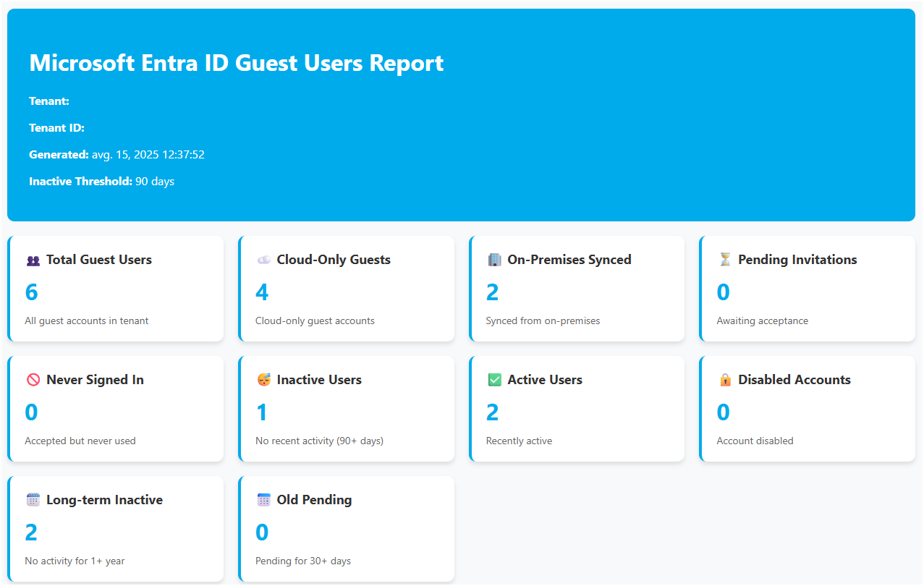This screenshot has width=924, height=586.
Task: Click the value 0 under Never Signed In
Action: click(31, 412)
